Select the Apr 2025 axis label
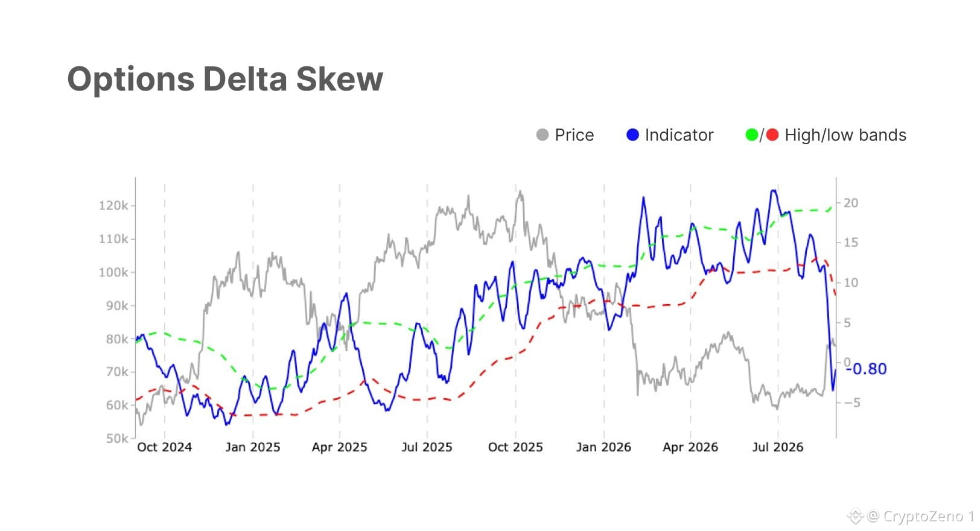Viewport: 980px width, 531px height. click(x=340, y=447)
